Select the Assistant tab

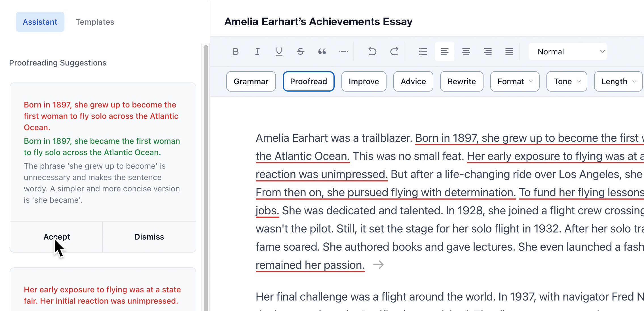click(x=40, y=22)
